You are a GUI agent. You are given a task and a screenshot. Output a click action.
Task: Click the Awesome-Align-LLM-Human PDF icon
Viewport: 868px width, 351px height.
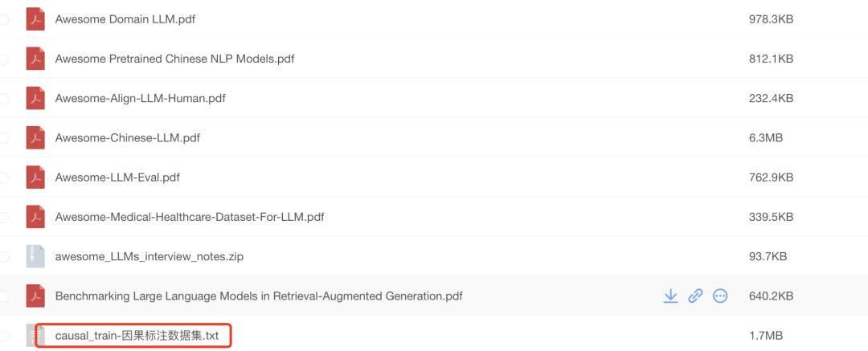(35, 99)
